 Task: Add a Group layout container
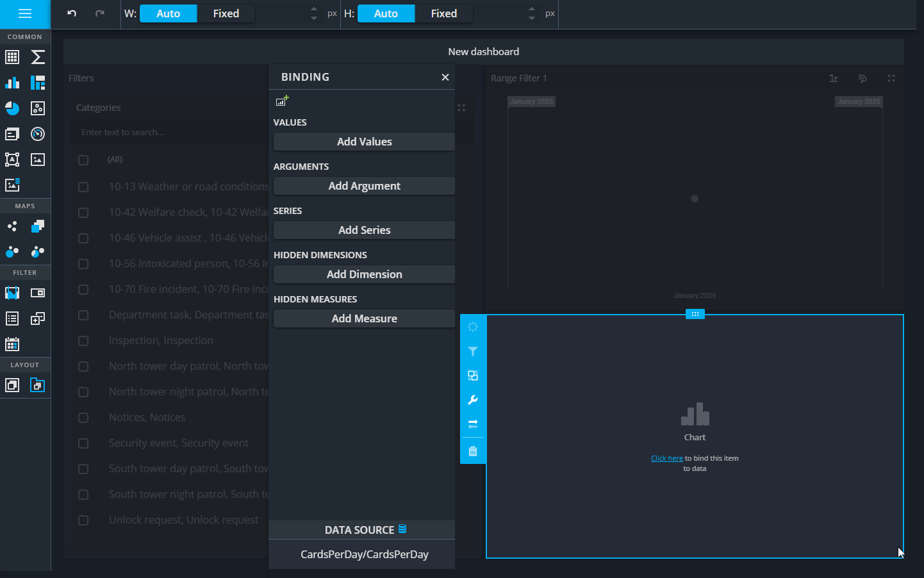pos(12,385)
